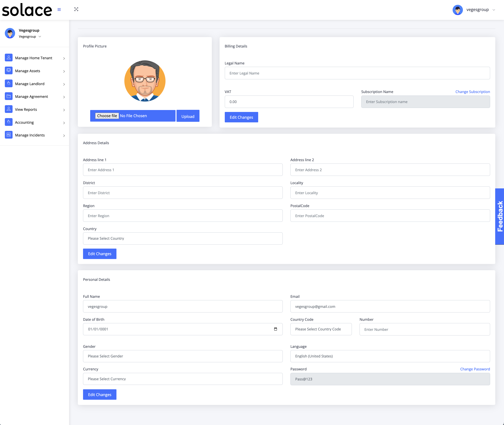504x425 pixels.
Task: Expand the Accounting sidebar menu chevron
Action: [64, 123]
